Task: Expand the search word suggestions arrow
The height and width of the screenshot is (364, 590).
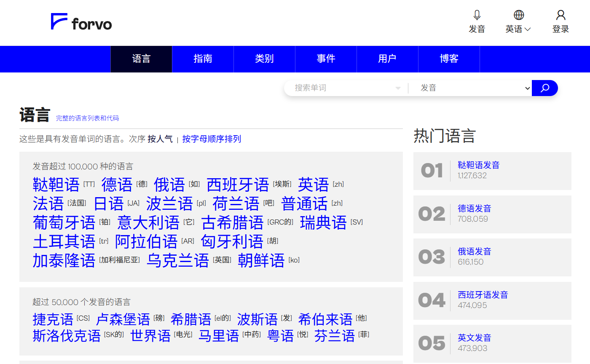Action: point(397,88)
